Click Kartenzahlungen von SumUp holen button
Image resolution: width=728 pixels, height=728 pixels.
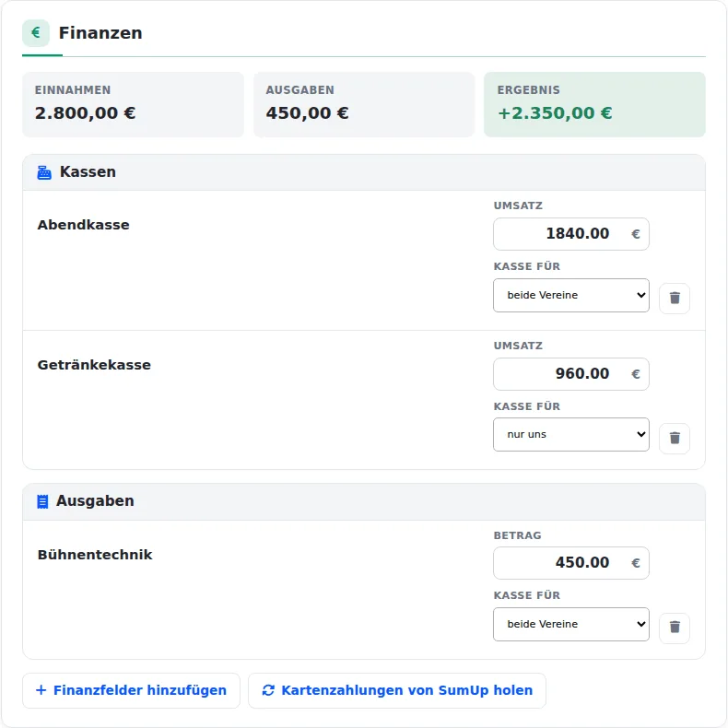[x=397, y=690]
